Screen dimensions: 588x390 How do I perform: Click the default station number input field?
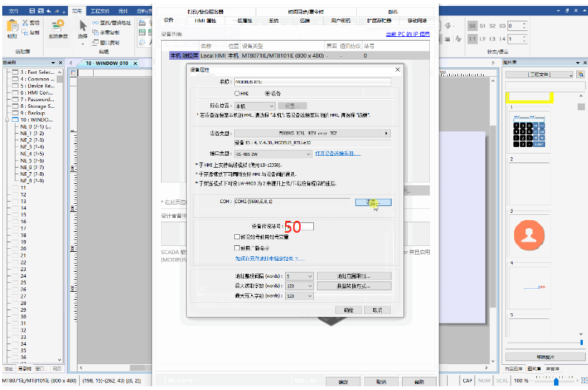pyautogui.click(x=298, y=226)
